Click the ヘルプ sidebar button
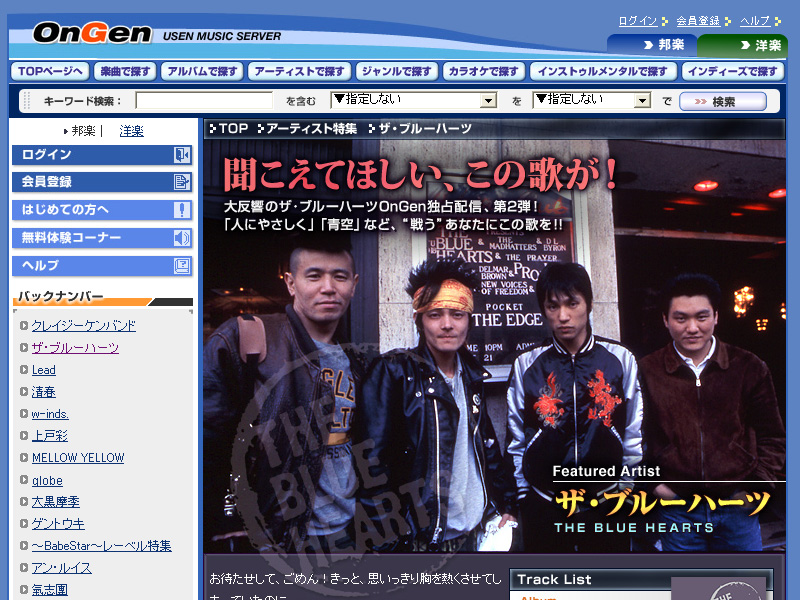This screenshot has height=600, width=800. click(x=102, y=266)
